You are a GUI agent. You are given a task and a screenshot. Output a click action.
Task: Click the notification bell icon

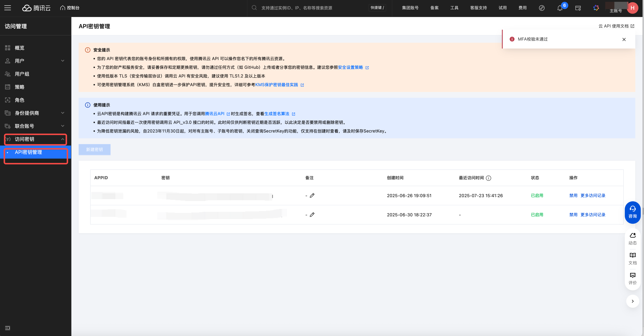click(x=560, y=8)
